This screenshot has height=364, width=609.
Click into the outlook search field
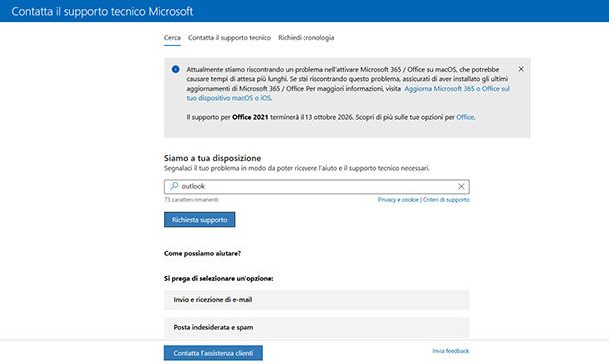tap(316, 186)
